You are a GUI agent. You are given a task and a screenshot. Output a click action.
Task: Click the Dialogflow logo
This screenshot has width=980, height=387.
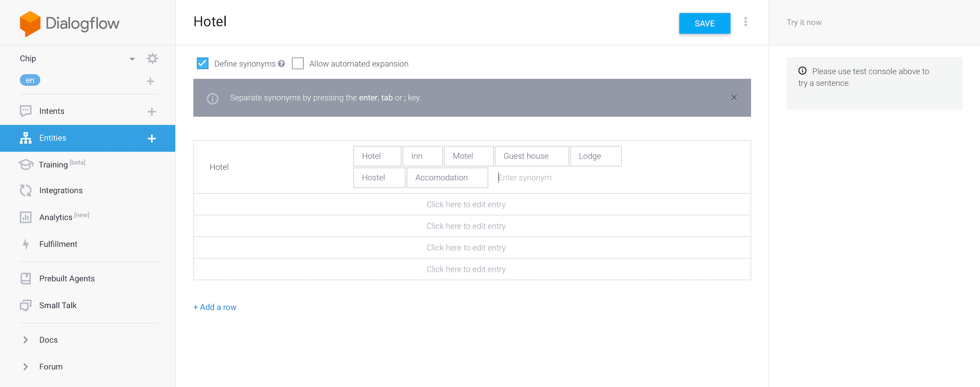[69, 23]
